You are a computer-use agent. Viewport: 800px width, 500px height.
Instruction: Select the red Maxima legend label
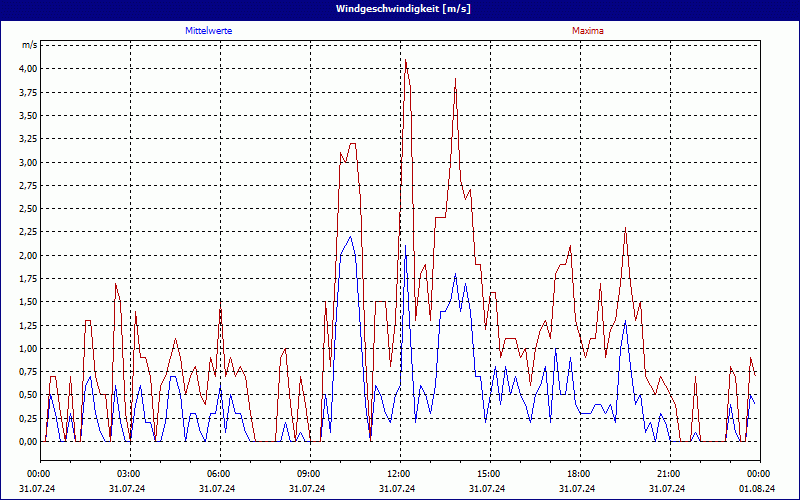pyautogui.click(x=588, y=31)
